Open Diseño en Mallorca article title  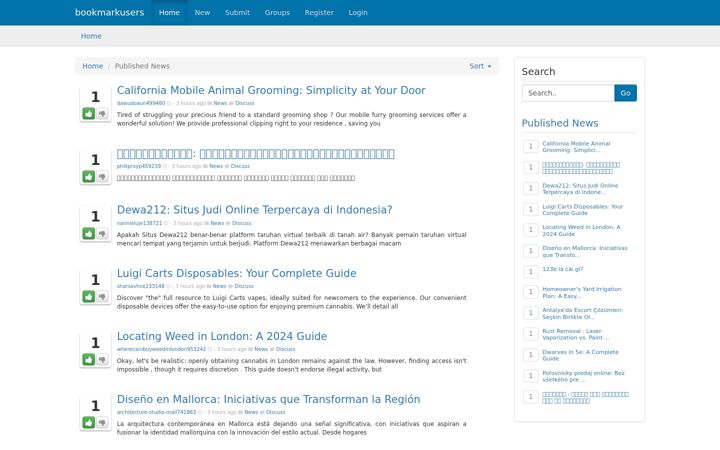point(268,399)
